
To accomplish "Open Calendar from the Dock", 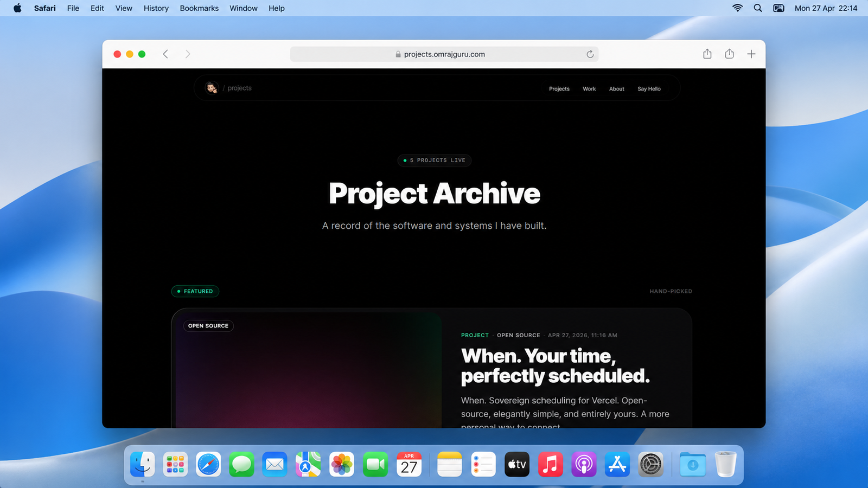I will 409,464.
